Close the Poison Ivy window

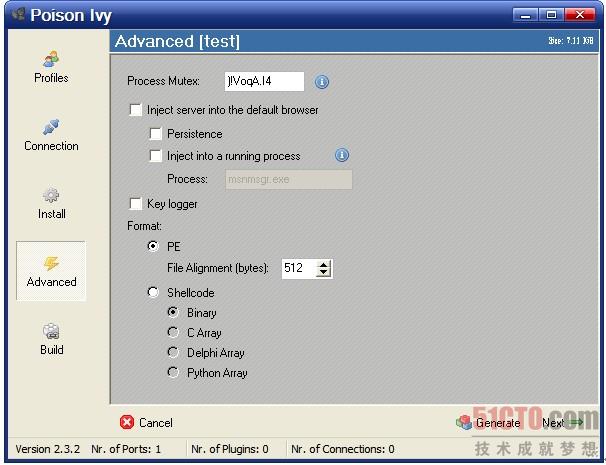tap(580, 15)
